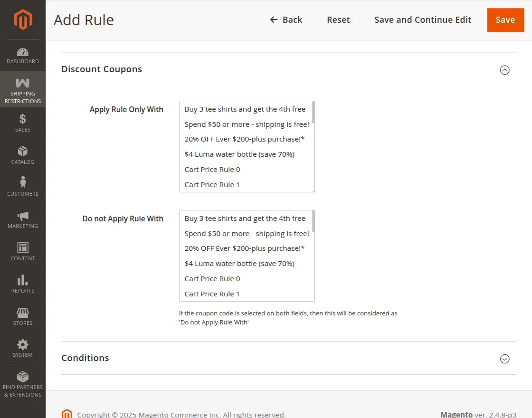The height and width of the screenshot is (418, 532).
Task: Click the Conditions section heading
Action: point(85,358)
